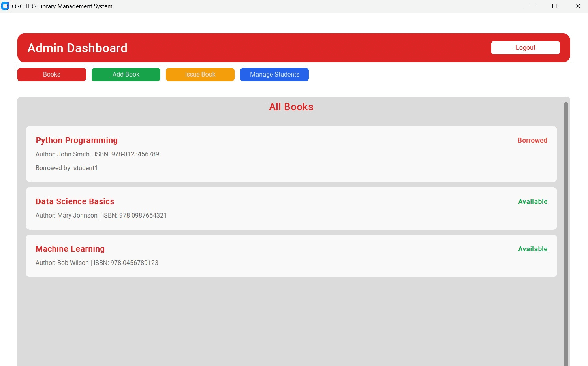Open Manage Students
The height and width of the screenshot is (366, 588).
pos(274,75)
